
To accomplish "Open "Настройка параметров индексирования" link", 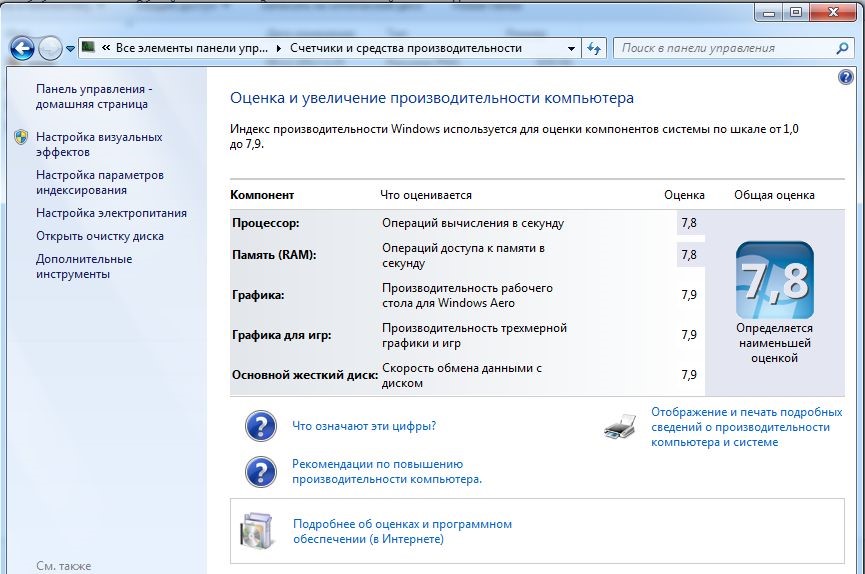I will point(99,182).
